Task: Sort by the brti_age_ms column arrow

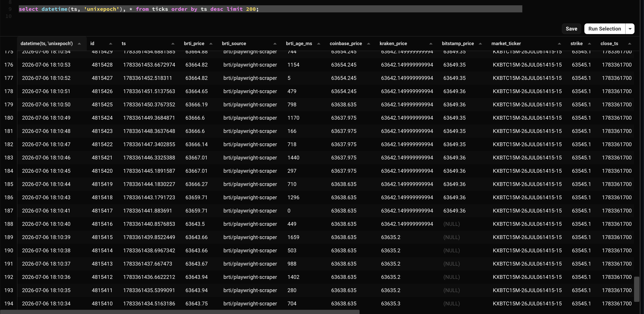Action: tap(318, 44)
